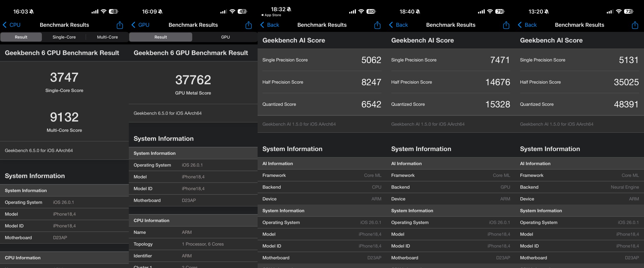Image resolution: width=644 pixels, height=268 pixels.
Task: Tap the battery indicator showing 80
Action: click(x=371, y=11)
